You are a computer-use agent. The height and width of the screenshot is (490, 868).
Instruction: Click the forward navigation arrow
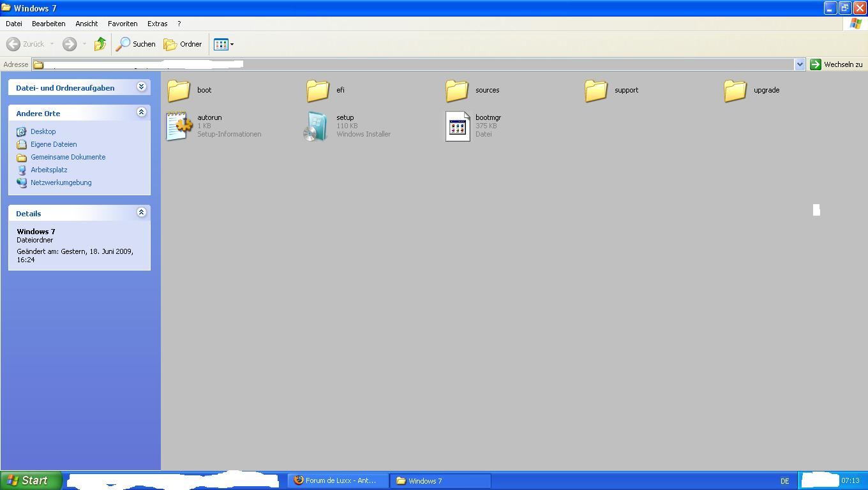pyautogui.click(x=70, y=44)
